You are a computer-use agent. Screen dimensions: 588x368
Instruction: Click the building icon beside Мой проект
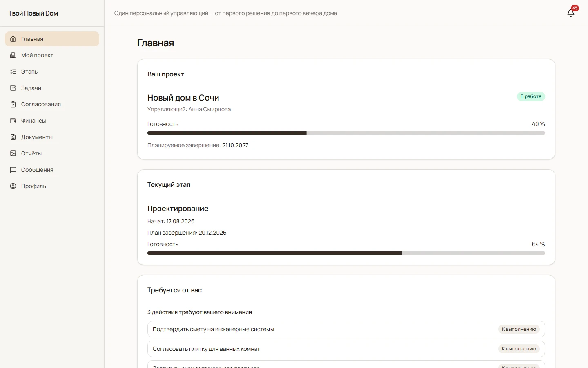[x=13, y=55]
